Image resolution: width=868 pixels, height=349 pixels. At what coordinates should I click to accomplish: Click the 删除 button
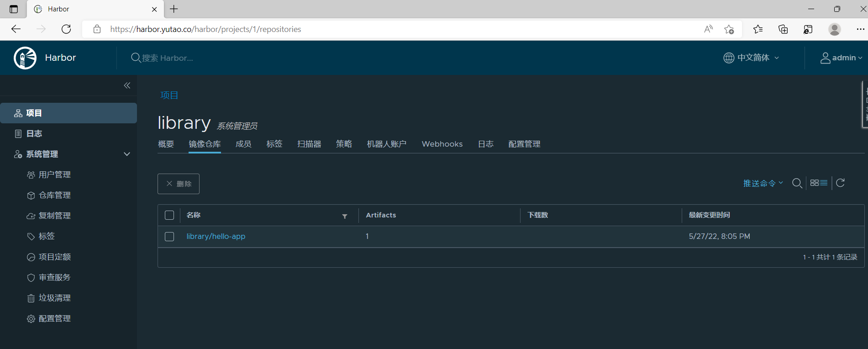(x=179, y=184)
